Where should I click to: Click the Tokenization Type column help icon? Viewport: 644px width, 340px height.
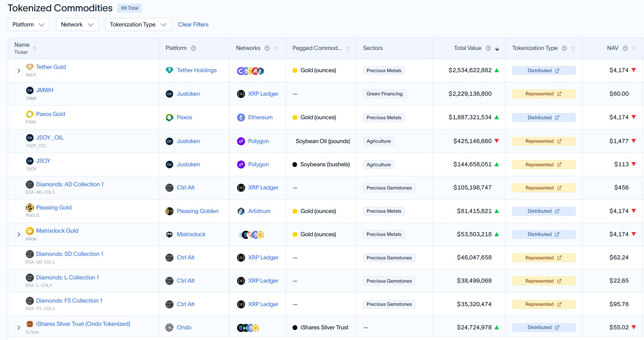(564, 48)
